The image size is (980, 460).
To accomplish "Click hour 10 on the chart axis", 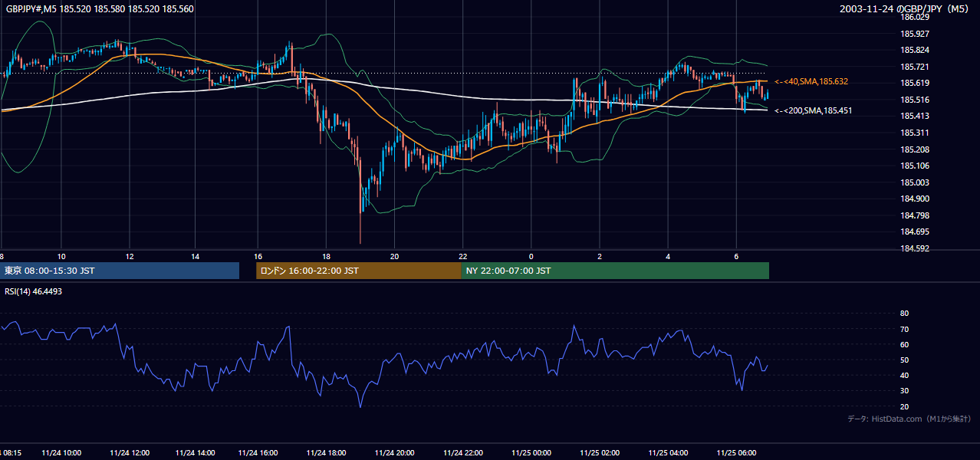I will click(x=61, y=256).
